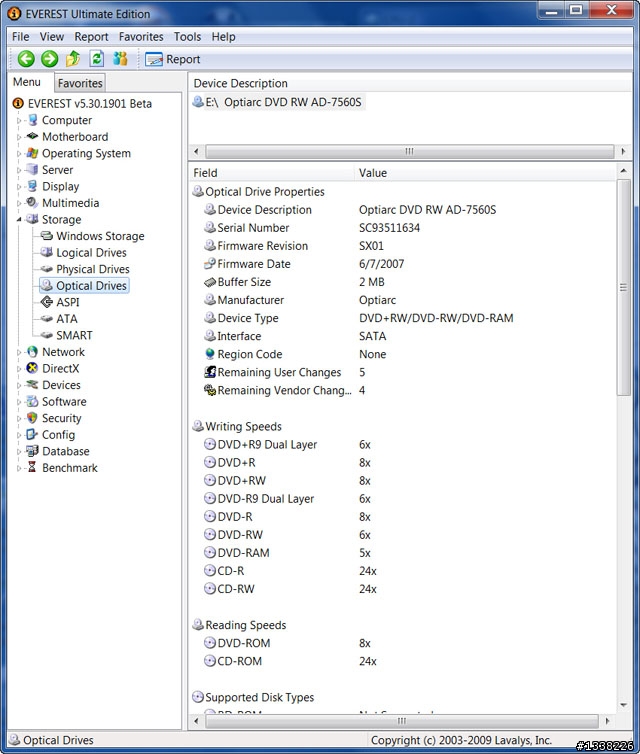
Task: Click the Security shield icon in tree
Action: point(32,418)
